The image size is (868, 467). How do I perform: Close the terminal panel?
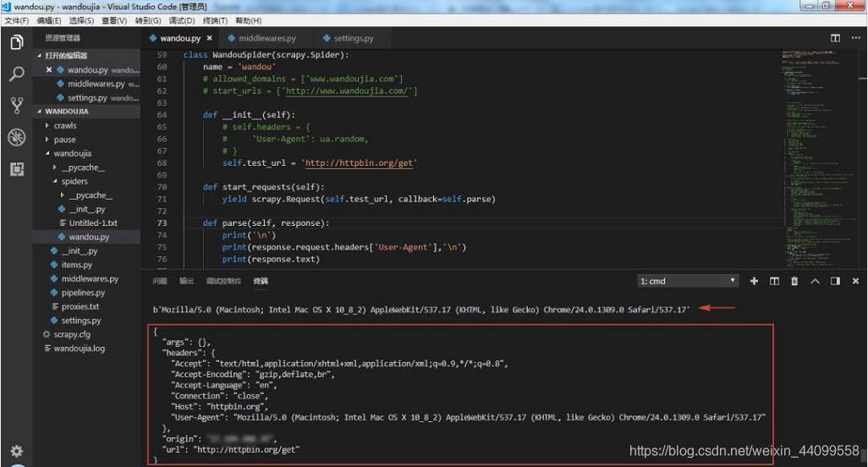(855, 281)
